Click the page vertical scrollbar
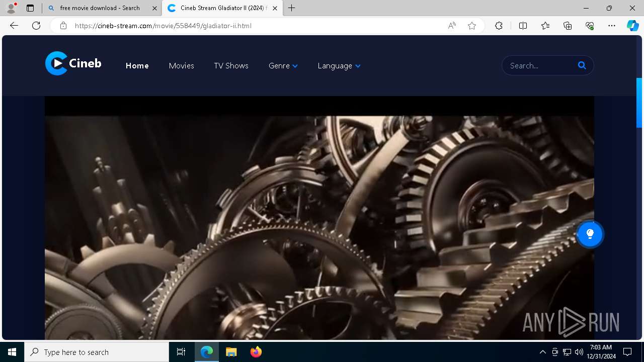Screen dimensions: 644x362 click(x=639, y=103)
